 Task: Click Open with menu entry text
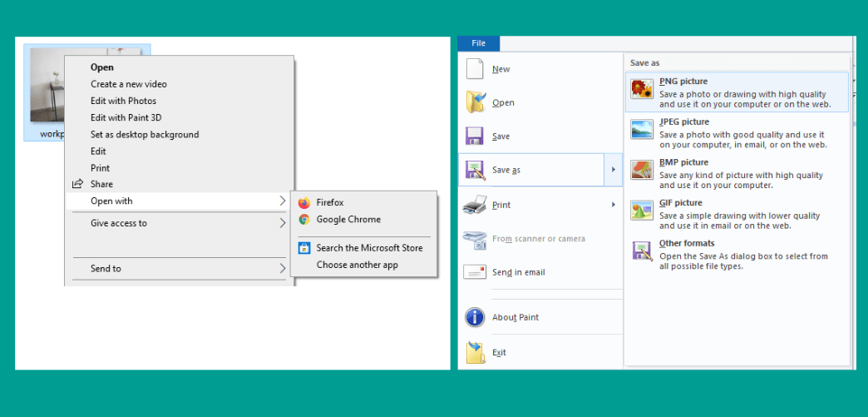111,201
